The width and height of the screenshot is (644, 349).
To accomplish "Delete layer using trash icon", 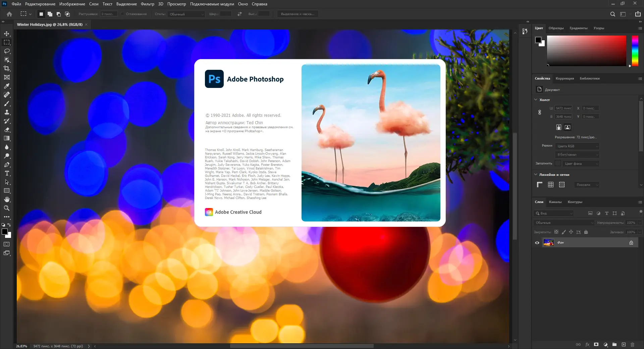I will pyautogui.click(x=633, y=345).
